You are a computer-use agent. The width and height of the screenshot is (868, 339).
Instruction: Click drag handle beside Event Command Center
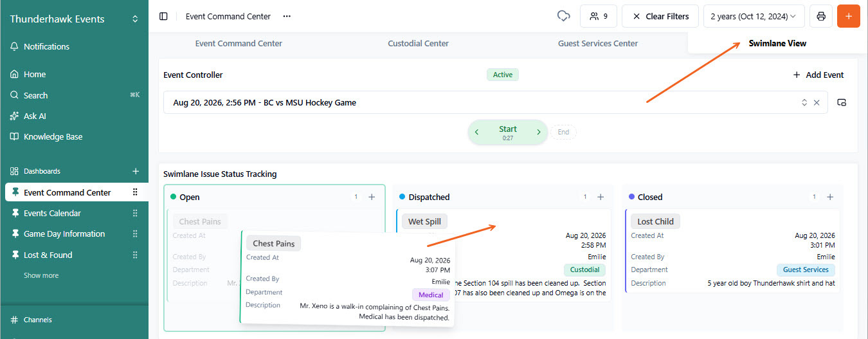coord(135,192)
